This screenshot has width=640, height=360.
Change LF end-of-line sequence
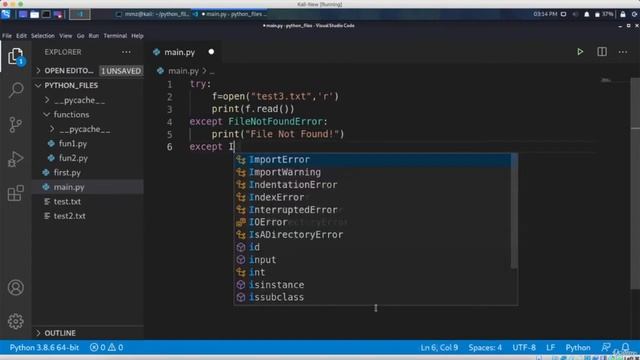[x=551, y=348]
